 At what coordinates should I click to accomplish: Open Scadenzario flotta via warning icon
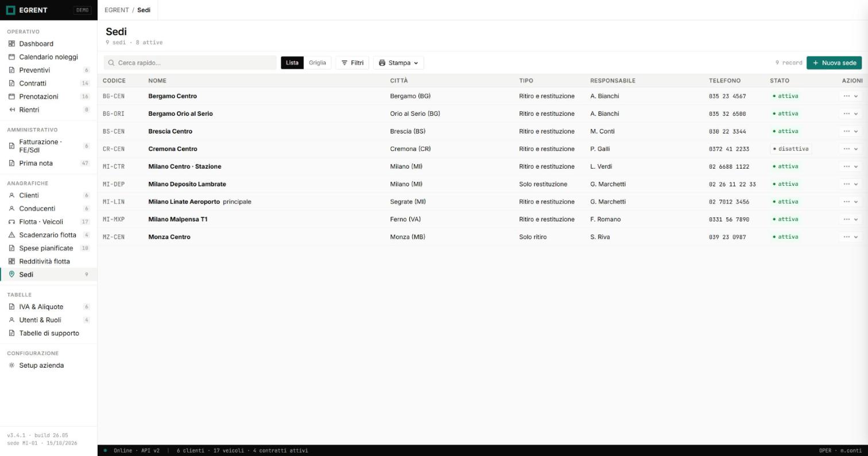pos(11,235)
